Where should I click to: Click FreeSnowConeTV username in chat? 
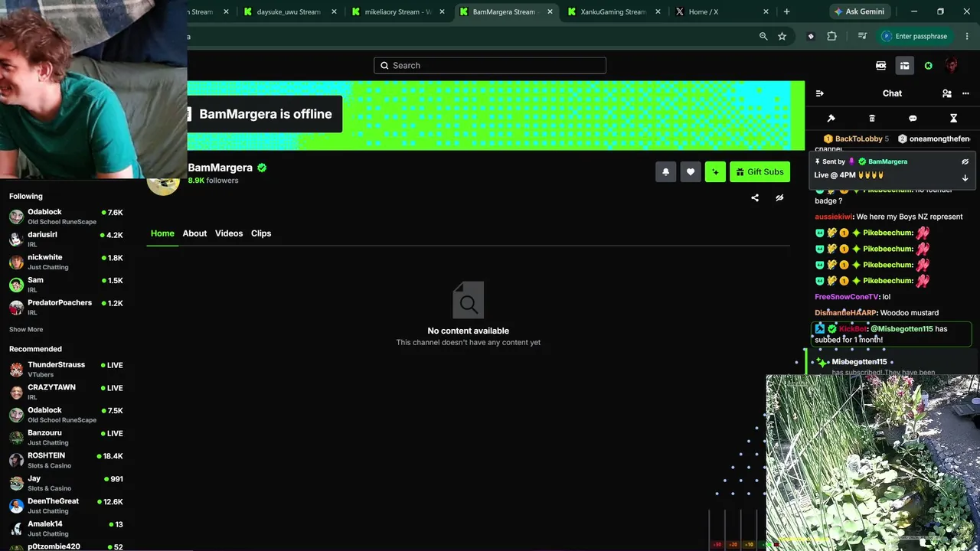pos(847,297)
